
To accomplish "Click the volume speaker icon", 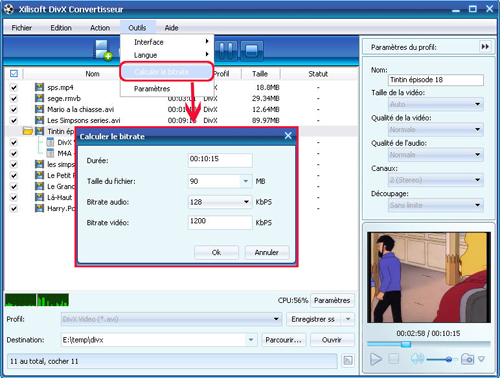I will 417,359.
